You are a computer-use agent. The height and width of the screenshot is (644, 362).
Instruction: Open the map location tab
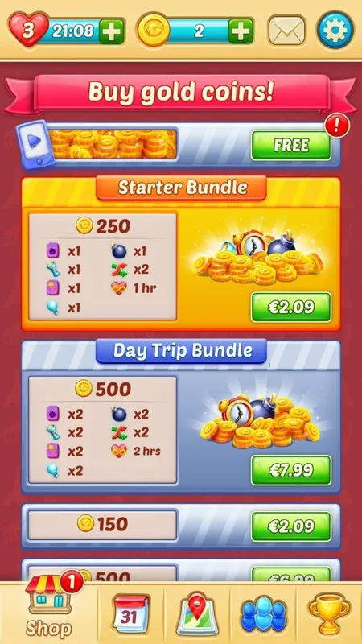pos(197,613)
